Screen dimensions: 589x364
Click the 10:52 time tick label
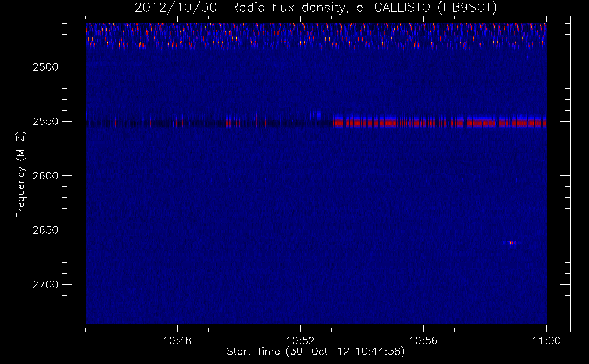(300, 341)
